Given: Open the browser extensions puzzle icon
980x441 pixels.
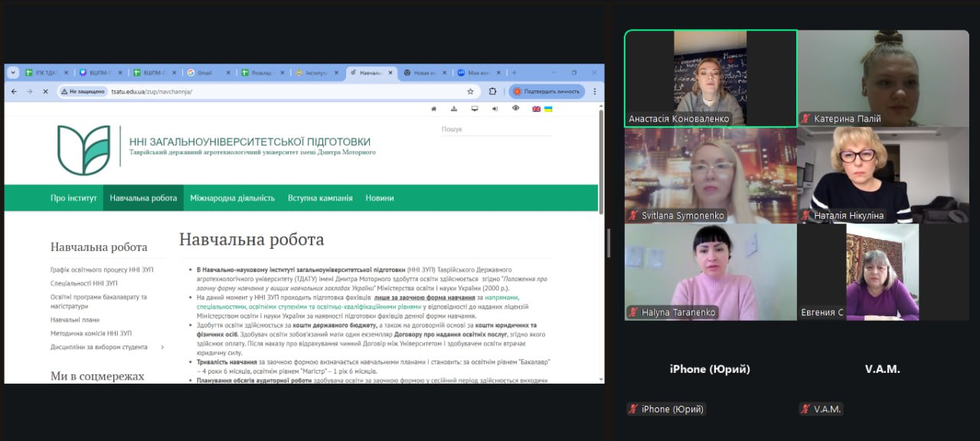Looking at the screenshot, I should [492, 91].
